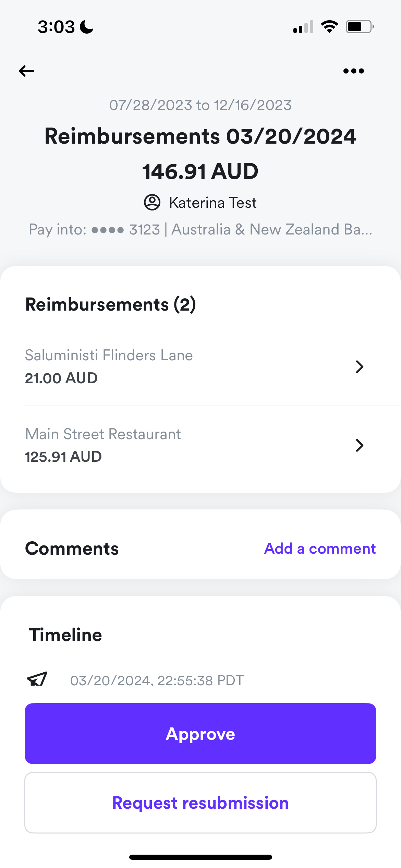
Task: Click Request resubmission button
Action: [200, 803]
